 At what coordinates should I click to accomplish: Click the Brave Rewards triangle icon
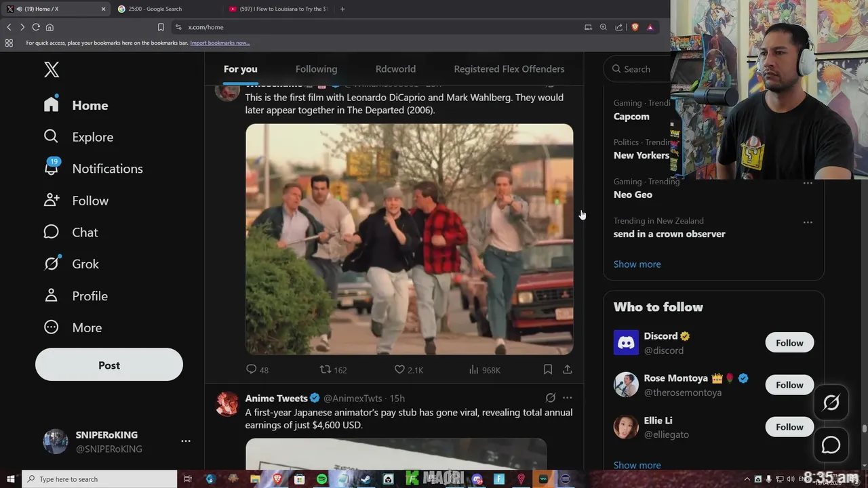pyautogui.click(x=650, y=27)
